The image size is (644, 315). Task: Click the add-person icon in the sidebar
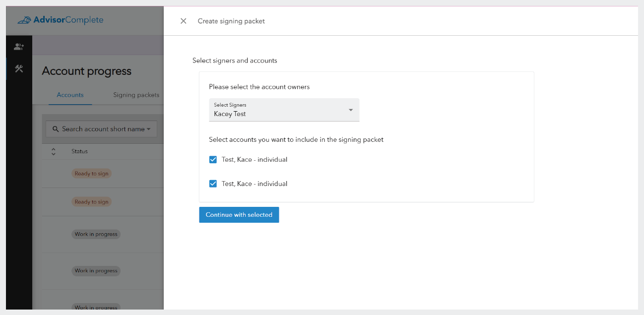point(19,47)
